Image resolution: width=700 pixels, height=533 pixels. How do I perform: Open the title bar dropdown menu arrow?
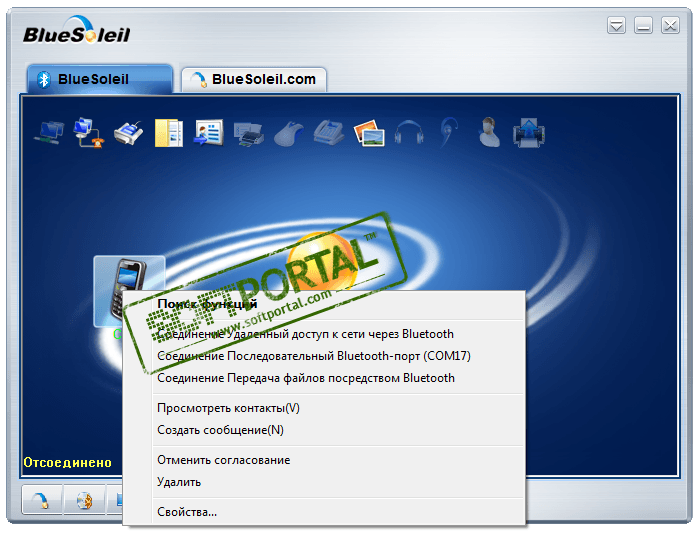(616, 25)
